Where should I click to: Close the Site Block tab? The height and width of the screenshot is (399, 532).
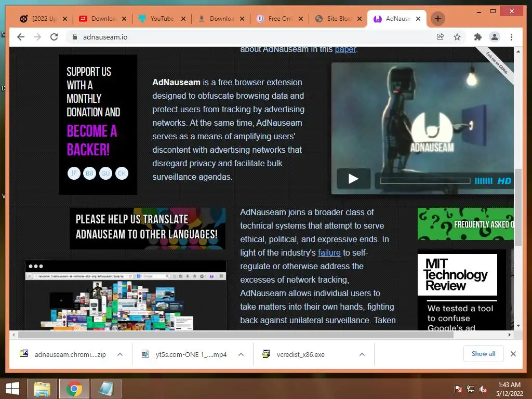coord(360,19)
